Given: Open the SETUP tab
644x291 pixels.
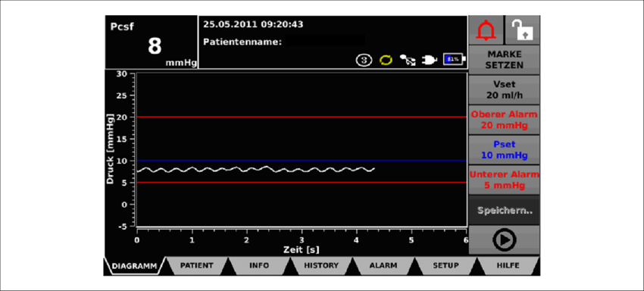Looking at the screenshot, I should [445, 265].
